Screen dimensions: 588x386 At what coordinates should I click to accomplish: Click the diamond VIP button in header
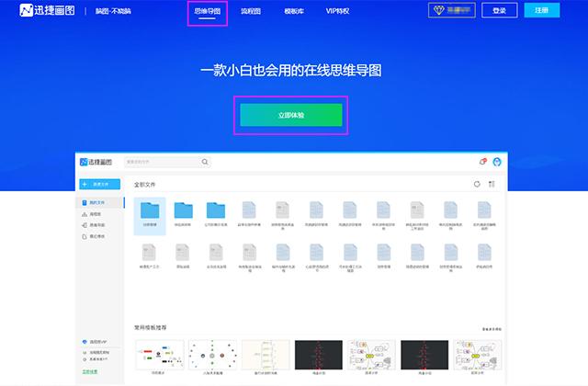click(x=452, y=10)
